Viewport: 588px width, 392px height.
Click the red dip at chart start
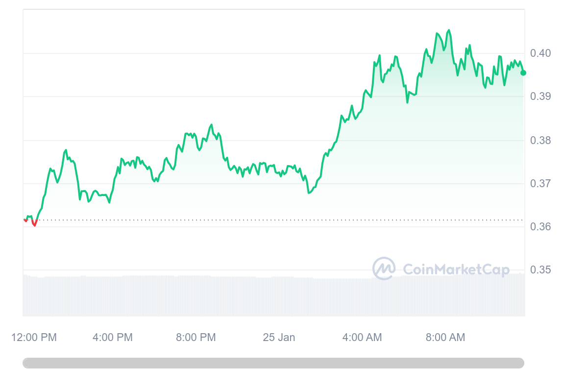pyautogui.click(x=34, y=223)
